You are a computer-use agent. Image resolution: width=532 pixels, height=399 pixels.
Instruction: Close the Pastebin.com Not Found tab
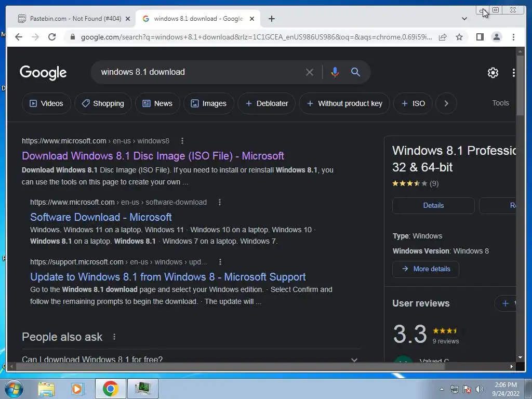(128, 19)
